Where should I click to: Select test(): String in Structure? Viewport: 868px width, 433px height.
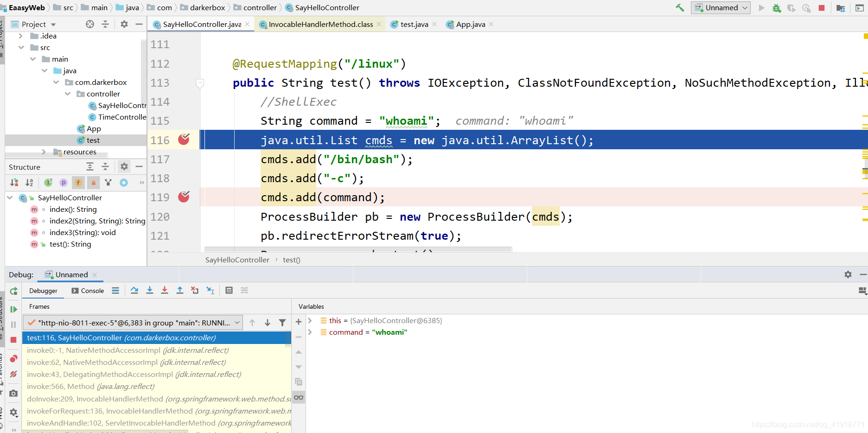click(70, 244)
